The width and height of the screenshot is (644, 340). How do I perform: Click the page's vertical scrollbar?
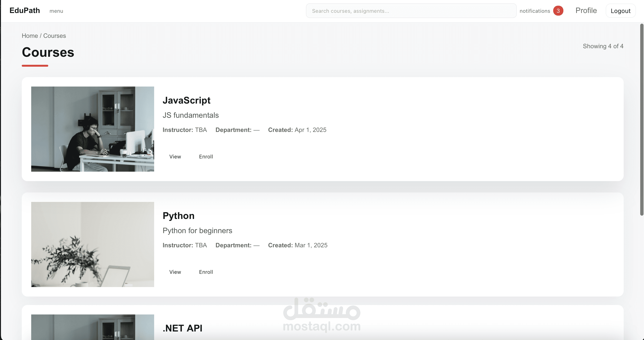[x=641, y=119]
